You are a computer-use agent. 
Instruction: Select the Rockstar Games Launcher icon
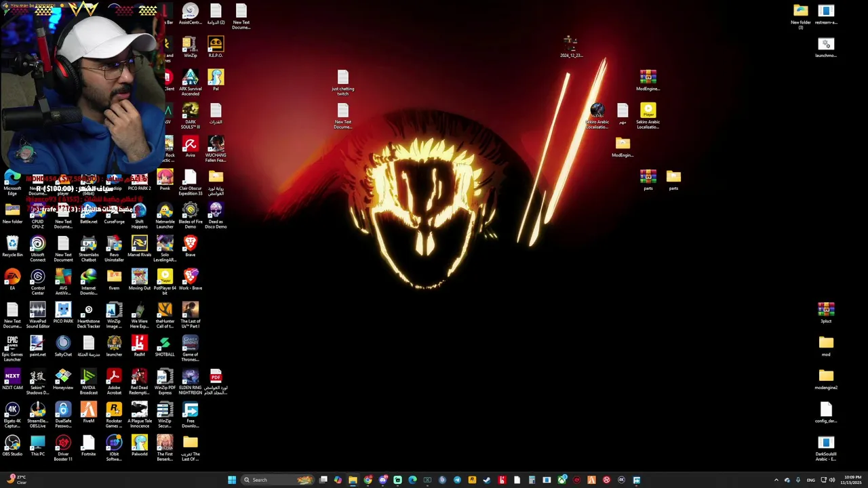tap(114, 415)
